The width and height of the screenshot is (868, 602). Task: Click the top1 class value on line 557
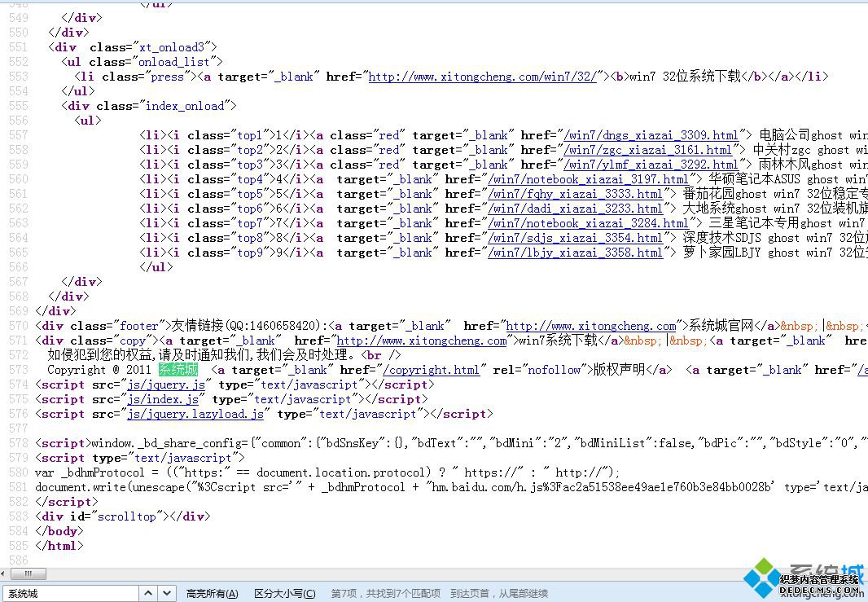(250, 135)
